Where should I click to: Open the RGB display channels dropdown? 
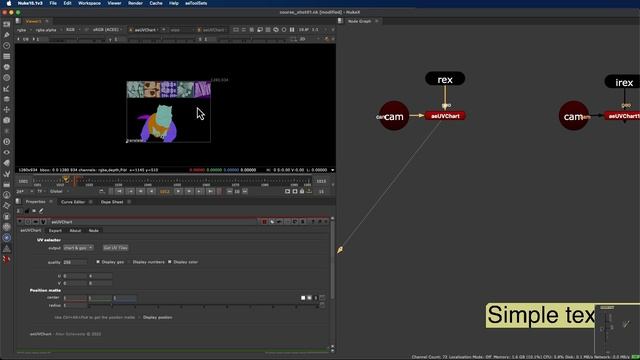click(73, 30)
